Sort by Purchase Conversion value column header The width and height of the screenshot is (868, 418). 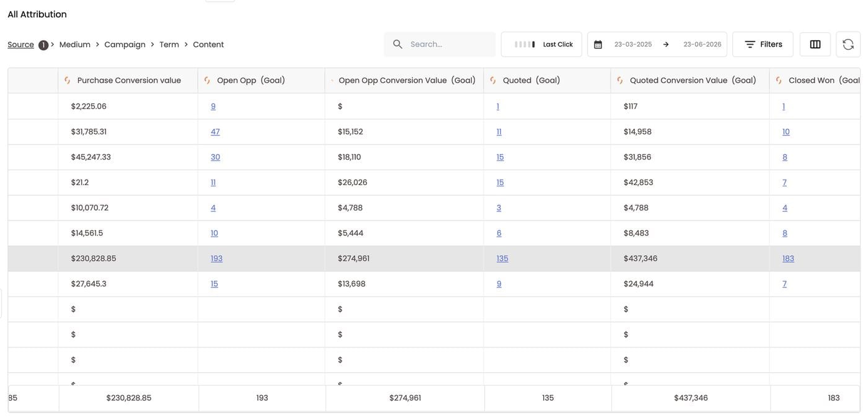point(129,81)
